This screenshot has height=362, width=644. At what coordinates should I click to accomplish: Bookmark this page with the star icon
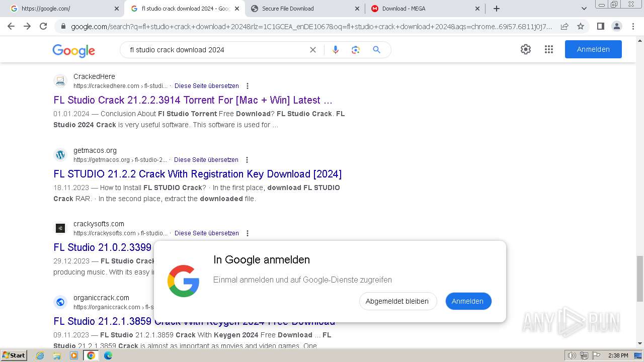pos(581,26)
